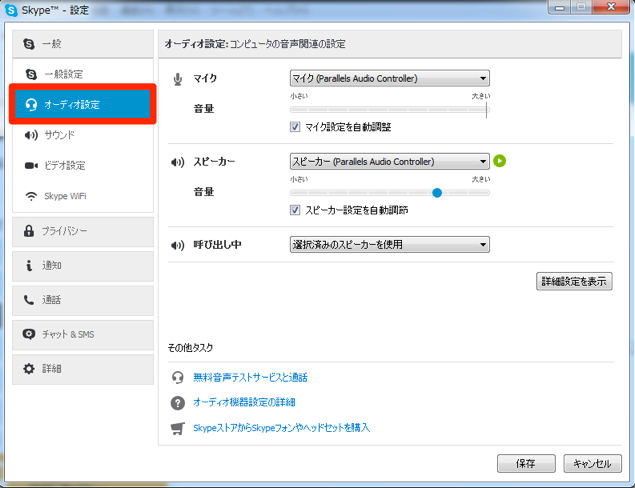
Task: Click the camera icon beside ビデオ設定
Action: pos(31,165)
